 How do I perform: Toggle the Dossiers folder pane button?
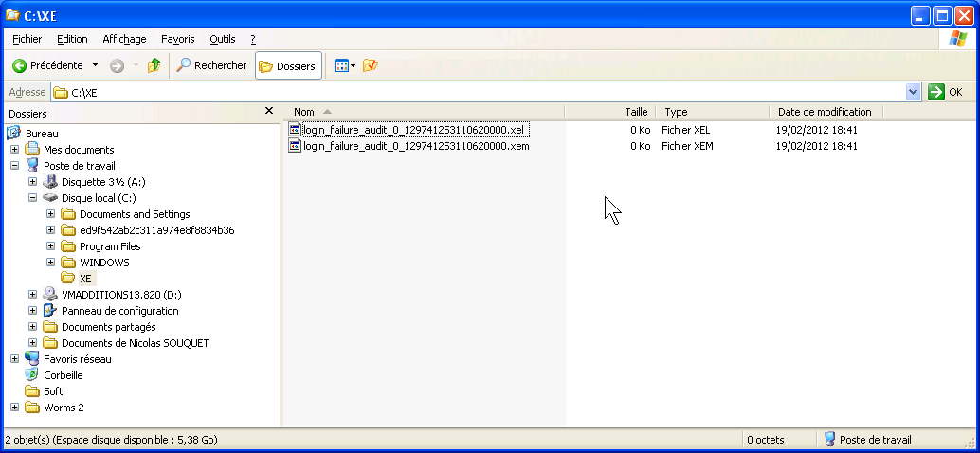click(288, 66)
